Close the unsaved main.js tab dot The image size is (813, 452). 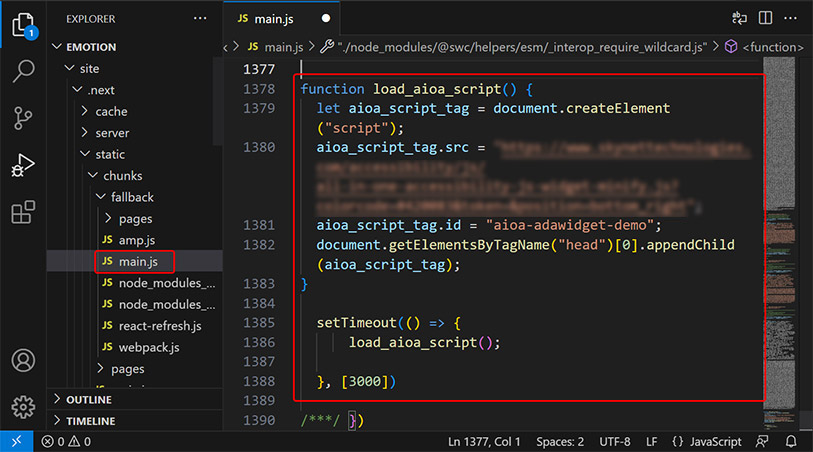pyautogui.click(x=326, y=19)
